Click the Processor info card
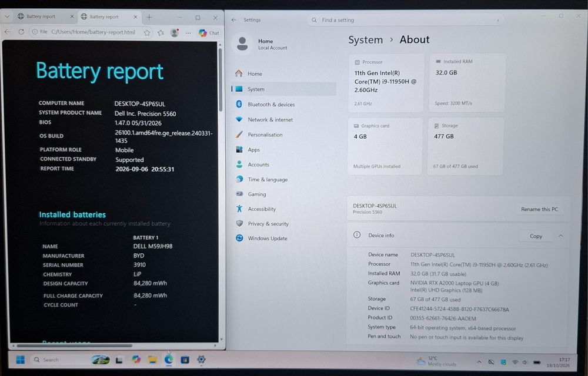 (x=386, y=83)
